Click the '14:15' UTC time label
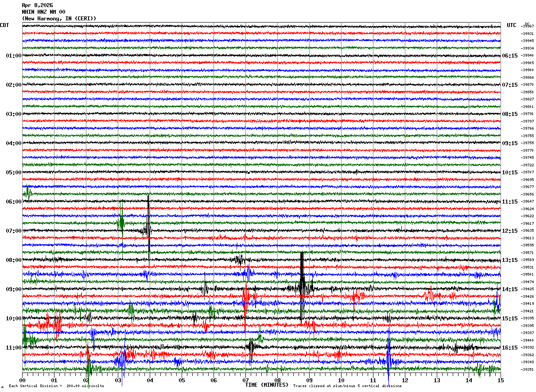This screenshot has height=392, width=536. tap(510, 289)
